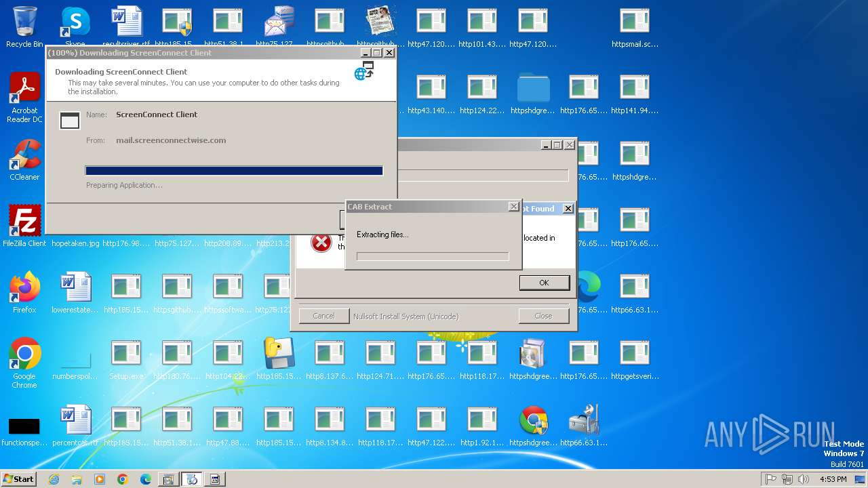The image size is (868, 488).
Task: Click the ScreenConnect Client application name
Action: click(x=157, y=115)
